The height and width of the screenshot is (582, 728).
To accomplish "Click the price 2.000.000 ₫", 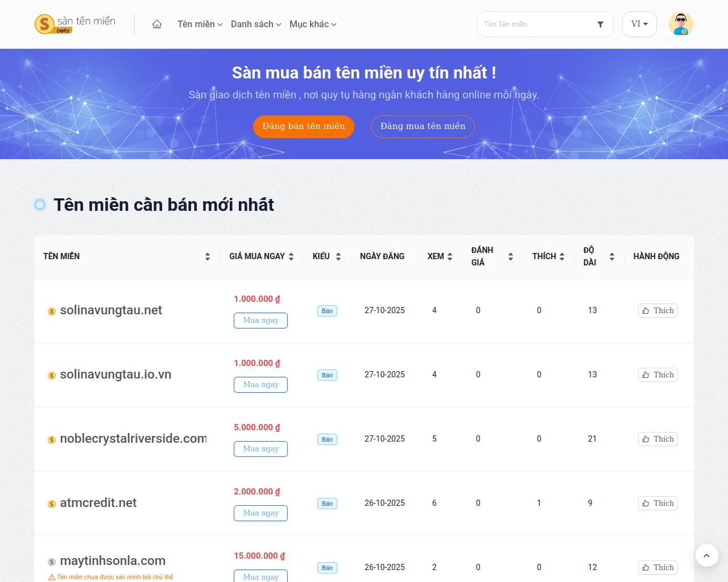I will (257, 492).
